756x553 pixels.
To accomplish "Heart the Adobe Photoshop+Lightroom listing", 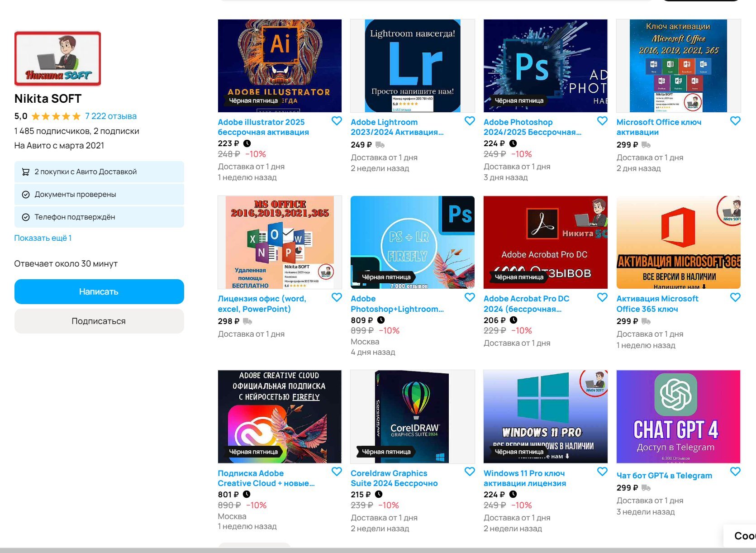I will pos(470,297).
